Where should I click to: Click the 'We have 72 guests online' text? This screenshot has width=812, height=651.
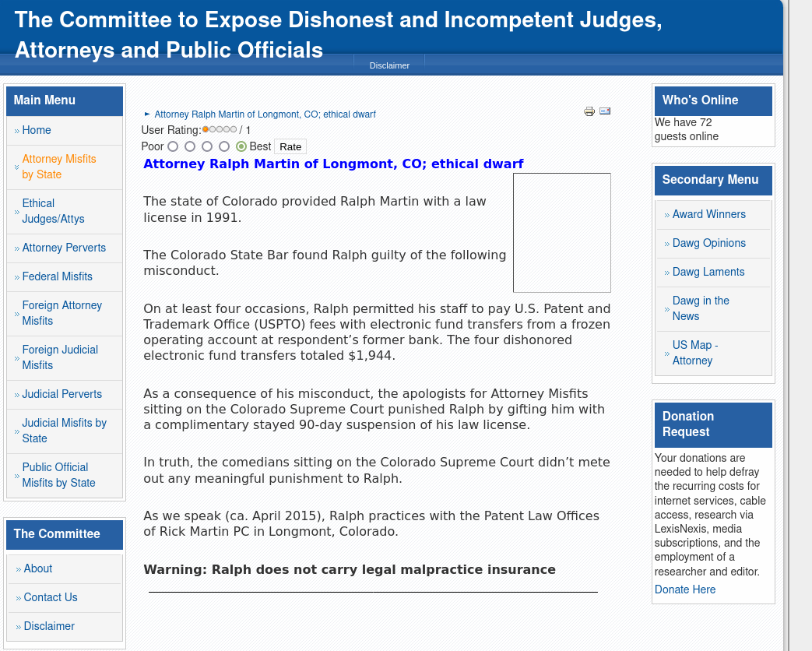686,129
